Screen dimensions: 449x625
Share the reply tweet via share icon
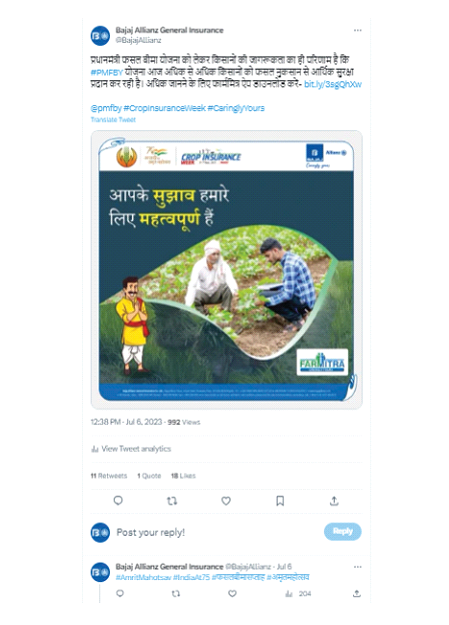[357, 594]
